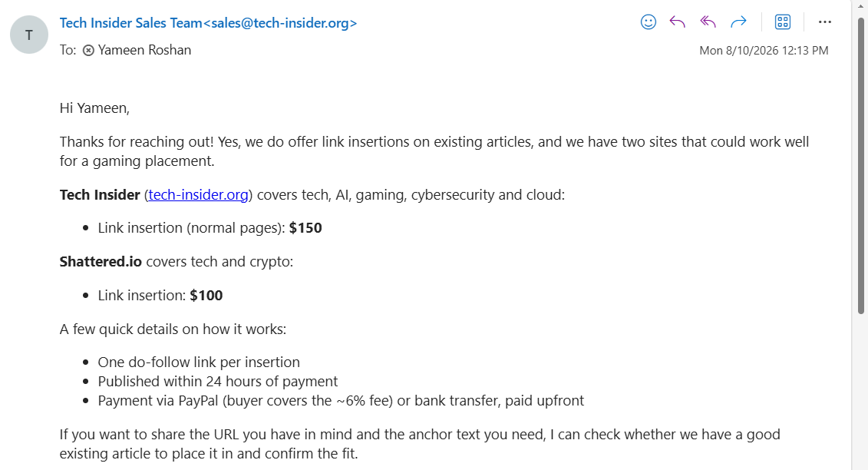
Task: Click the vertical scrollbar thumb
Action: click(861, 166)
